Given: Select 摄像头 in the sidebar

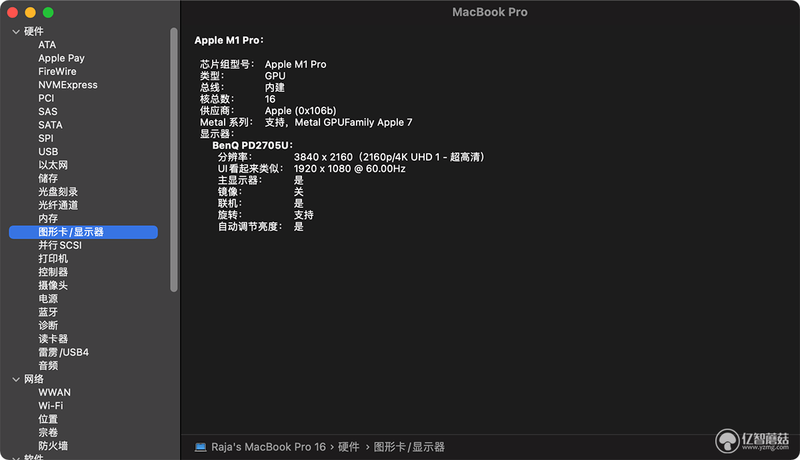Looking at the screenshot, I should point(53,286).
